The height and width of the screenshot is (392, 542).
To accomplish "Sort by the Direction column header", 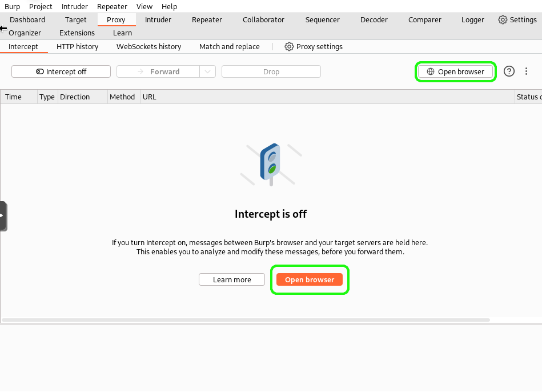I will 83,97.
